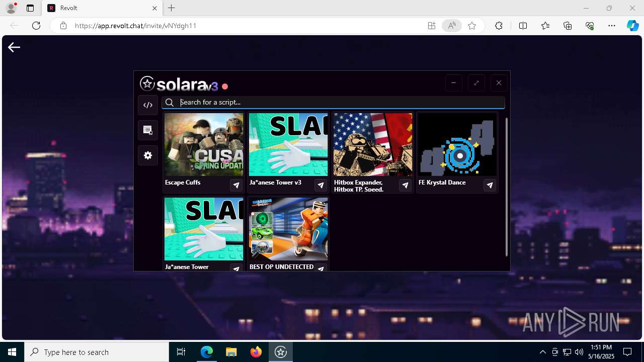Viewport: 644px width, 362px height.
Task: Open the Edge profile avatar
Action: 11,8
